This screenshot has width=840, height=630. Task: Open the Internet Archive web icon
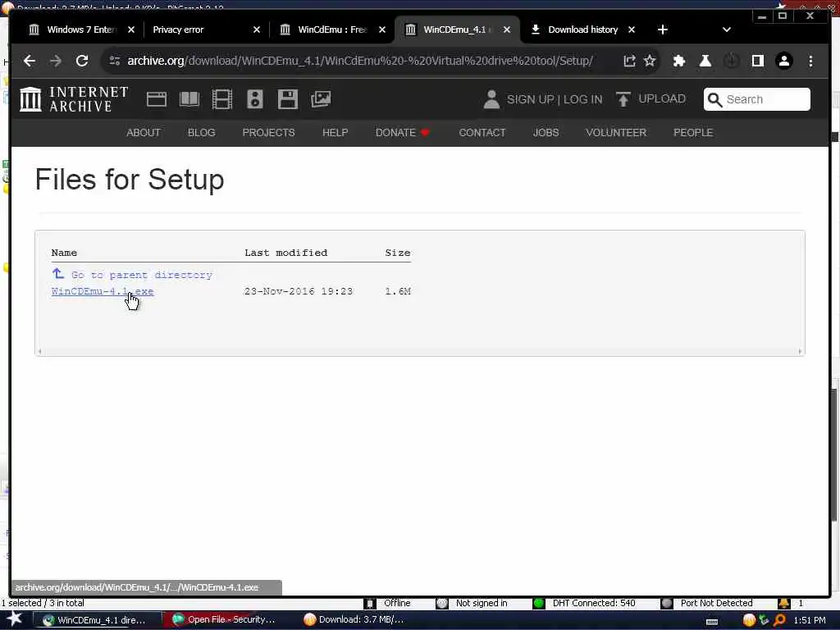(x=157, y=99)
